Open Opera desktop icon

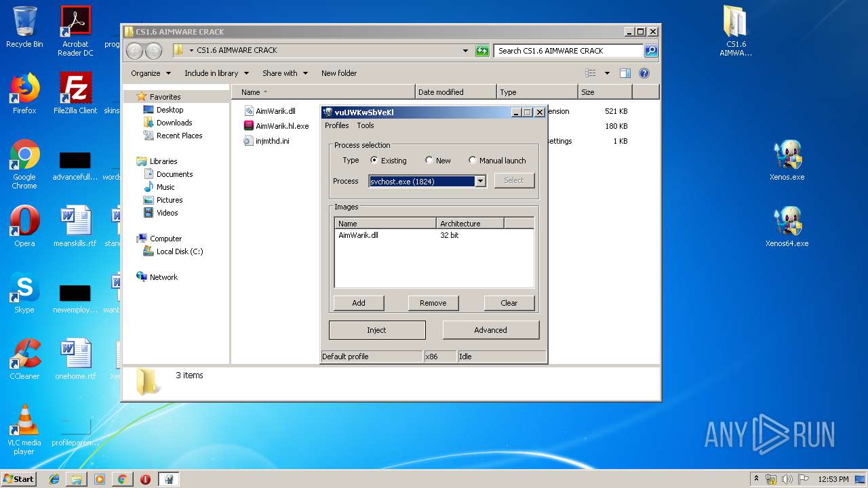[x=24, y=226]
